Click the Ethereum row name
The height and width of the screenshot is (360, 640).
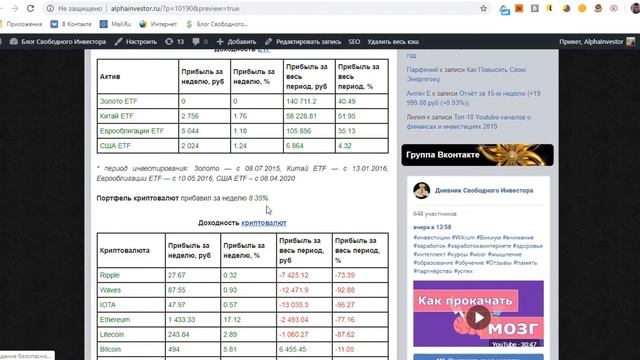115,320
